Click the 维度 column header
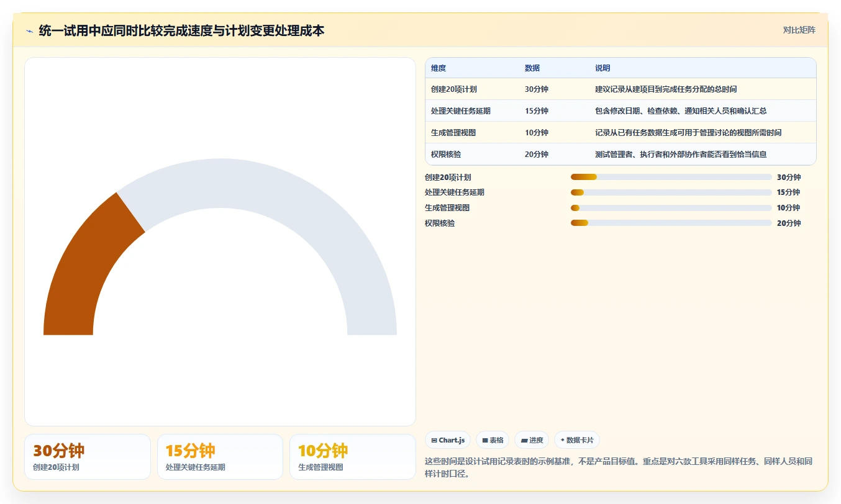 coord(439,68)
